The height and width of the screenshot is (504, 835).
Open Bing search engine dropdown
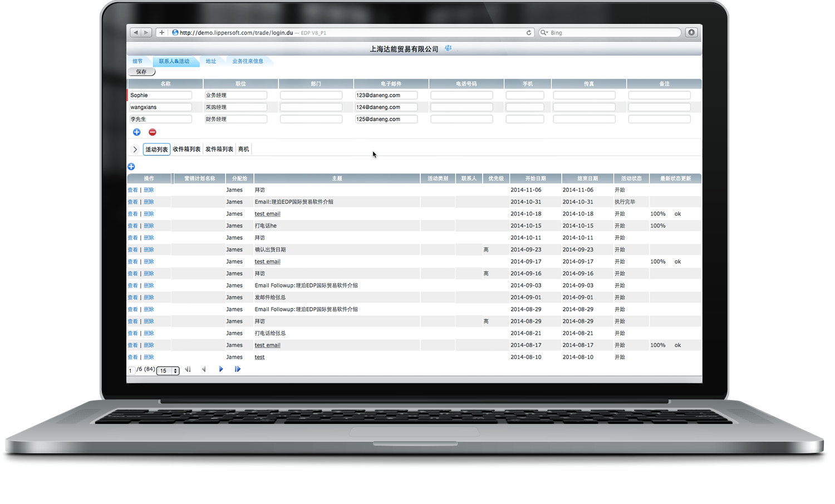coord(544,33)
